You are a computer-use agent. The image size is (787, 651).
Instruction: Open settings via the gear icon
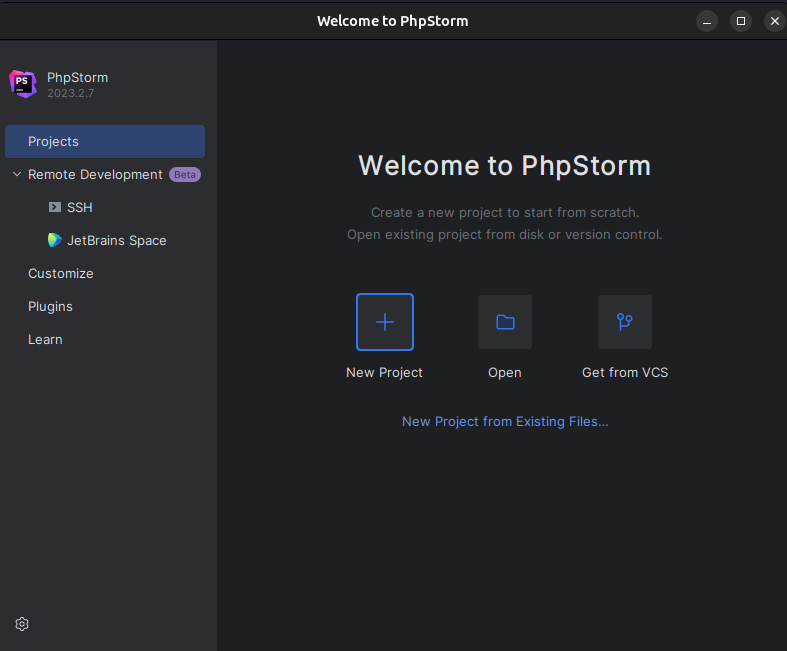[22, 624]
